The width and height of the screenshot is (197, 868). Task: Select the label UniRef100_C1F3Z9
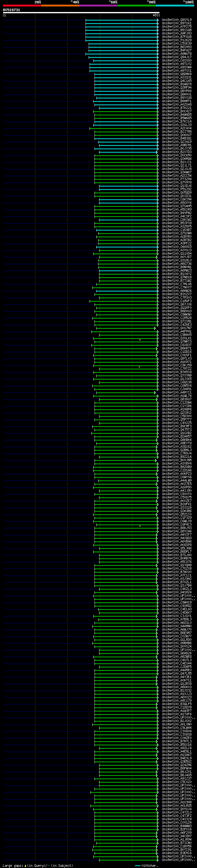coord(177,518)
